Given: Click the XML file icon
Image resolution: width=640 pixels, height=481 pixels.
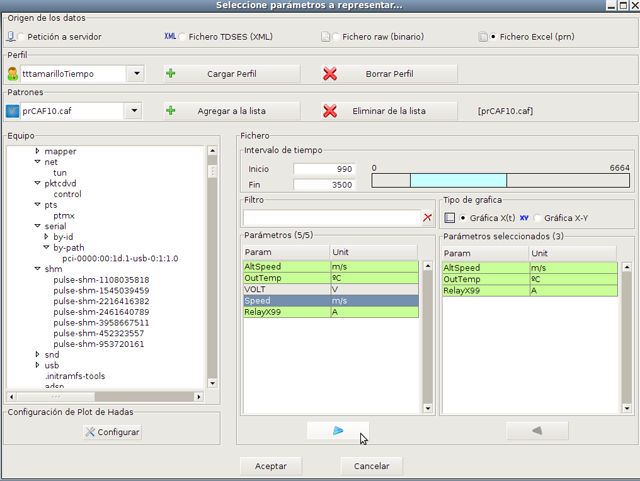Looking at the screenshot, I should (x=170, y=36).
